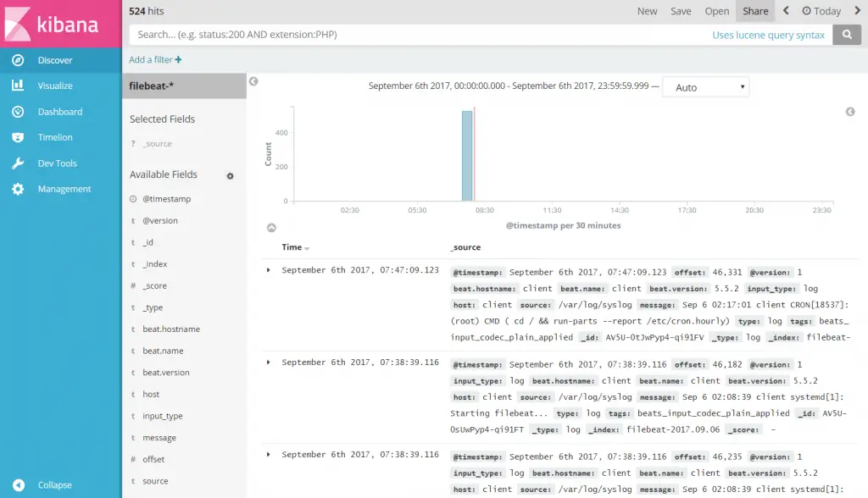Click the clock icon of @timestamp field
The width and height of the screenshot is (868, 498).
(133, 199)
